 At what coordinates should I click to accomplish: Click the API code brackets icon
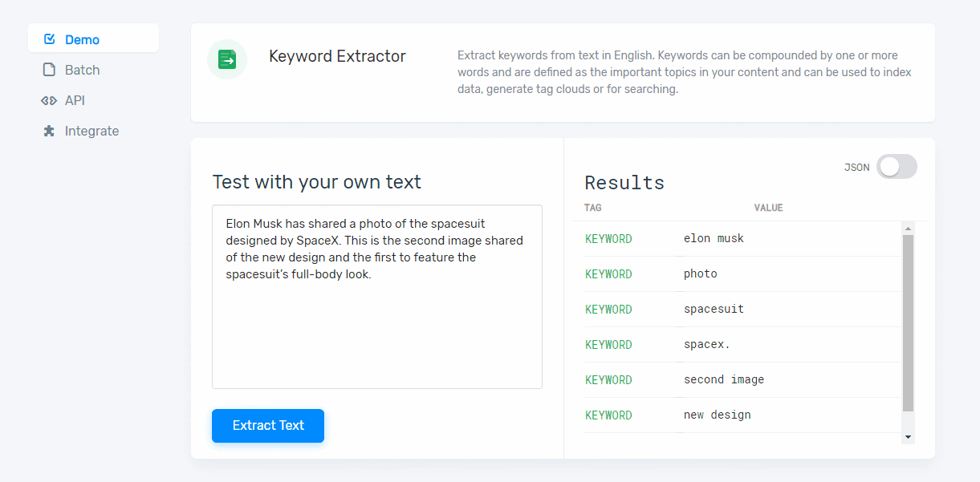pyautogui.click(x=49, y=100)
